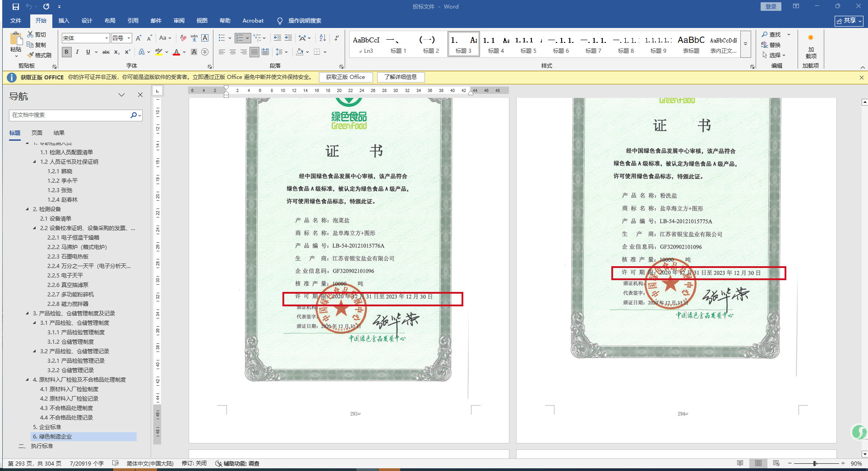Click the yellow text highlight color button
Screen dimensions: 868x471
click(158, 52)
